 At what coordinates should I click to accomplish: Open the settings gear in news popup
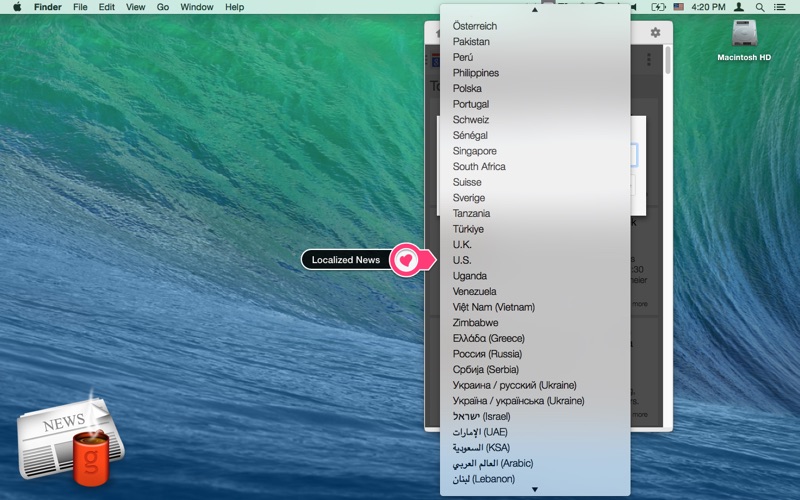pos(655,33)
